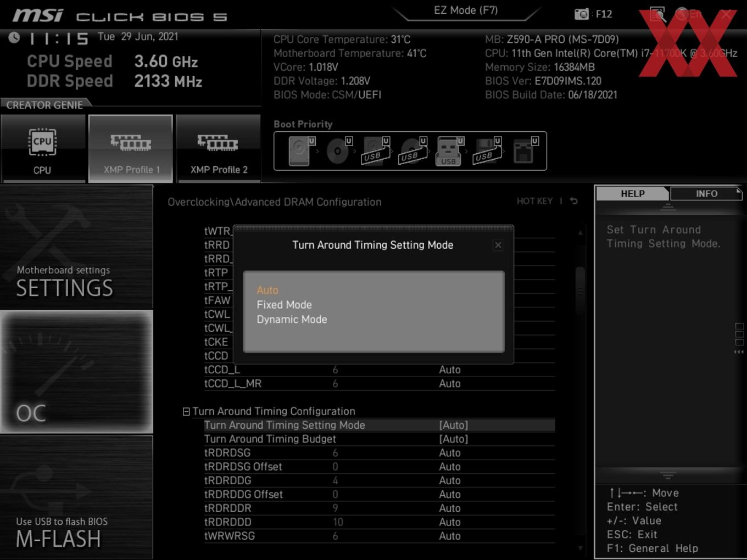Viewport: 747px width, 560px height.
Task: Open the HOT KEY list
Action: click(x=534, y=201)
